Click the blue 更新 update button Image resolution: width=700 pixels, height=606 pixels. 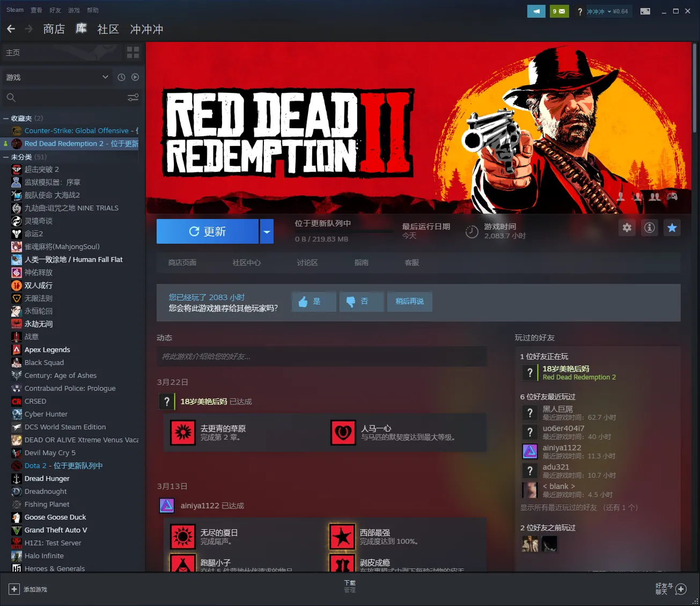(x=207, y=232)
